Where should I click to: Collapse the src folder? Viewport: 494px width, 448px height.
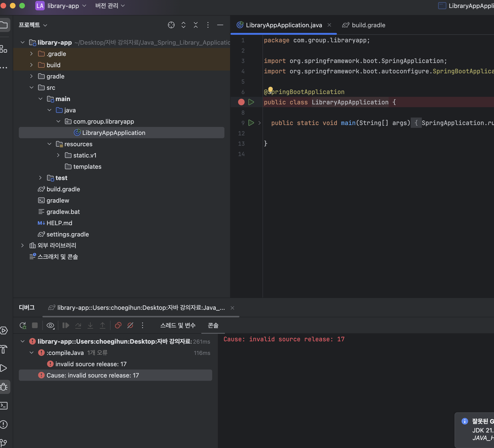(31, 87)
